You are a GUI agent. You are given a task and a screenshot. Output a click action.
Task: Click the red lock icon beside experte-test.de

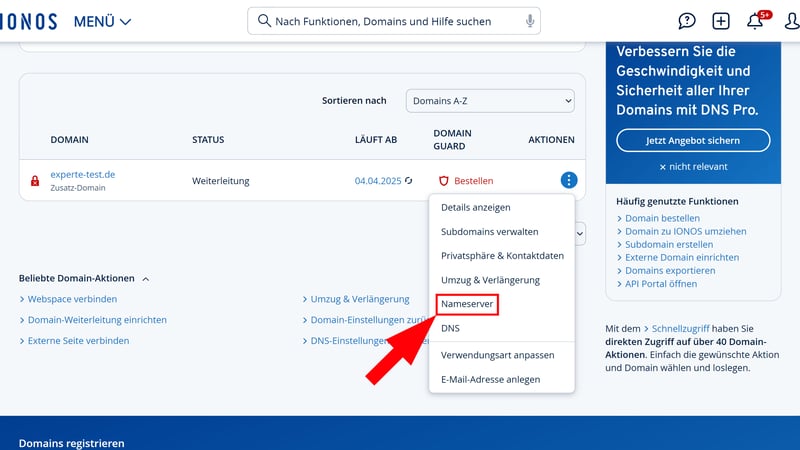[x=35, y=181]
